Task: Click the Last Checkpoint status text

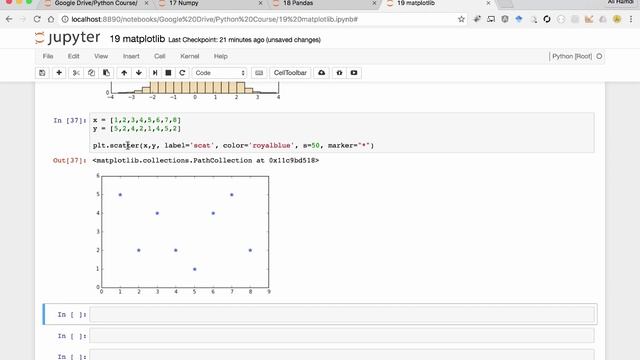Action: [244, 40]
